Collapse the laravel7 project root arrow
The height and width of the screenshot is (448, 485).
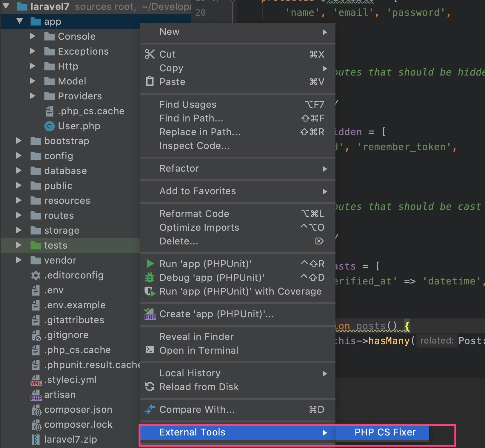(6, 6)
